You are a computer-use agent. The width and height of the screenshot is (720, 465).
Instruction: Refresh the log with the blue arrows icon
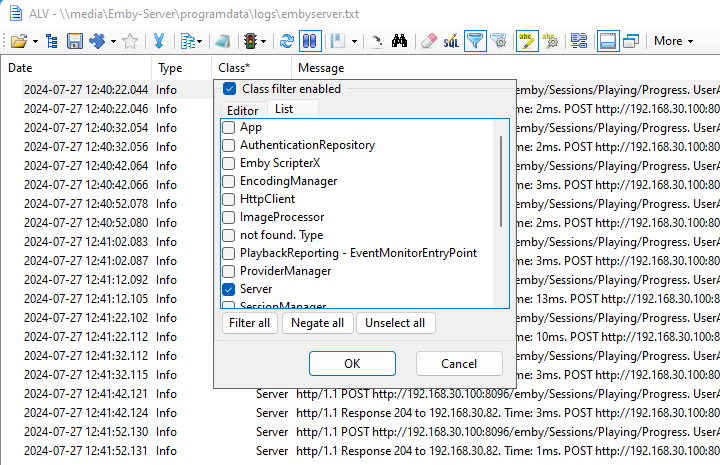pyautogui.click(x=287, y=41)
